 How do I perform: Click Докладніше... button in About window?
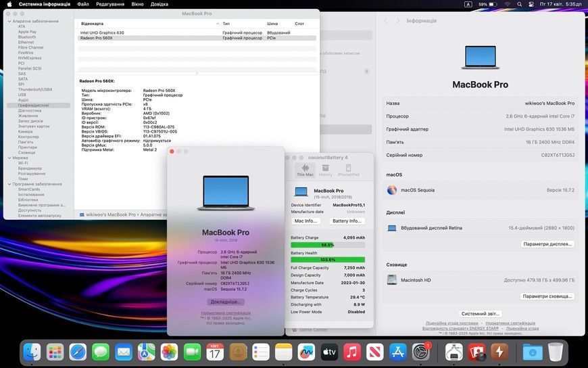click(225, 302)
